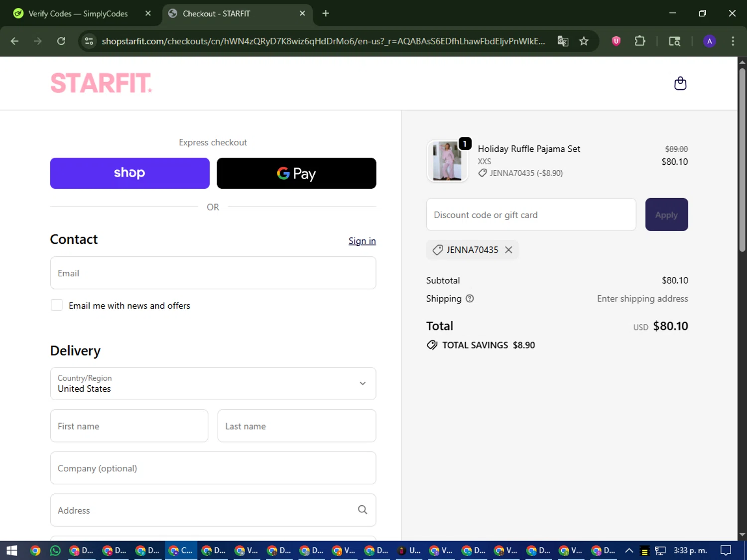Viewport: 747px width, 560px height.
Task: Expand the Country/Region dropdown
Action: click(x=213, y=383)
